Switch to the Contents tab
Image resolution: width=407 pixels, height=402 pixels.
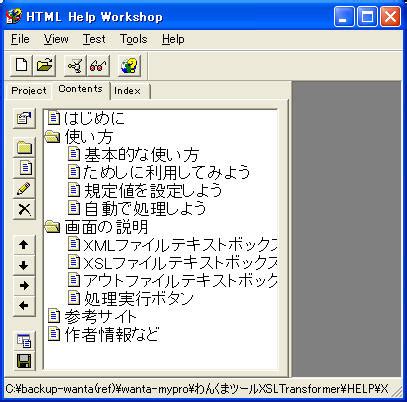[x=80, y=89]
